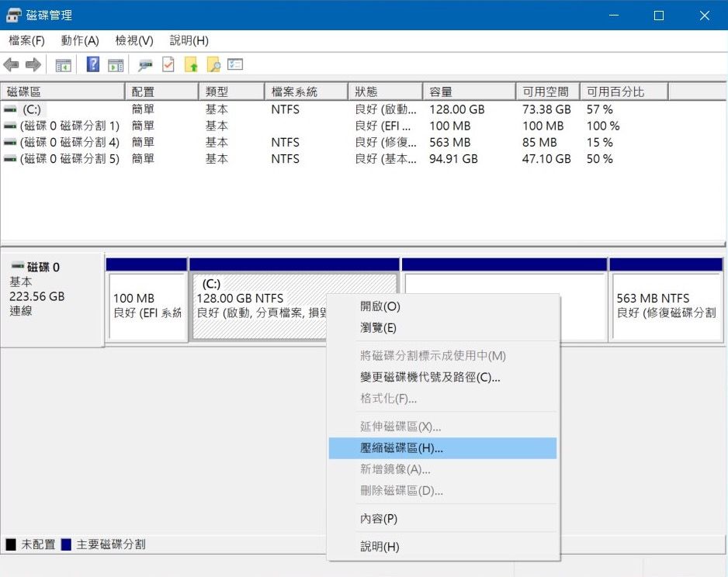This screenshot has height=577, width=728.
Task: Click the disk connection toolbar icon
Action: coord(145,65)
